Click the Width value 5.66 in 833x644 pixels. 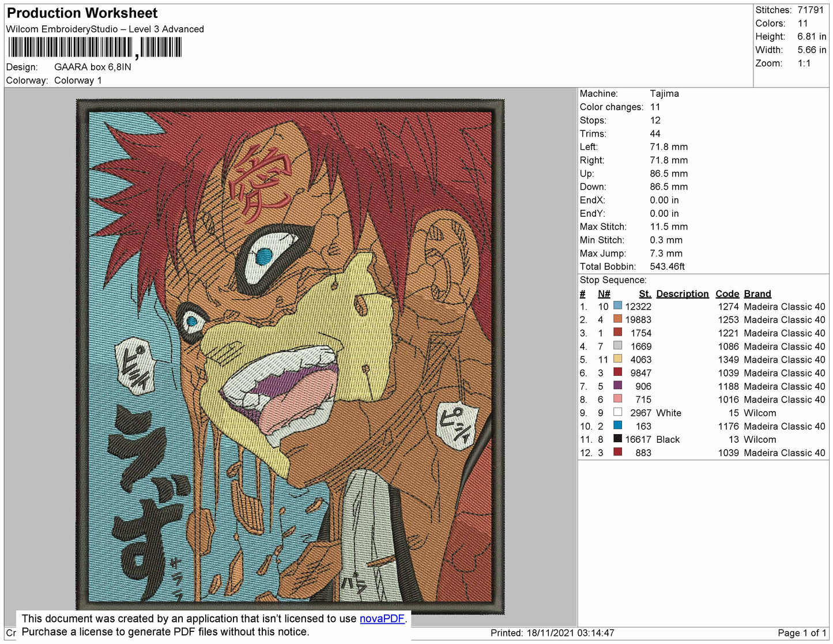coord(812,50)
